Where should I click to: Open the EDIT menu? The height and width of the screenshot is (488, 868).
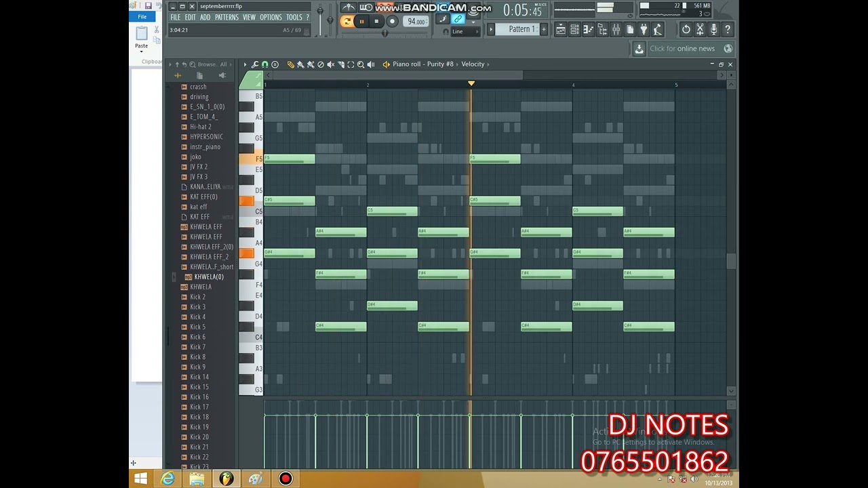191,18
